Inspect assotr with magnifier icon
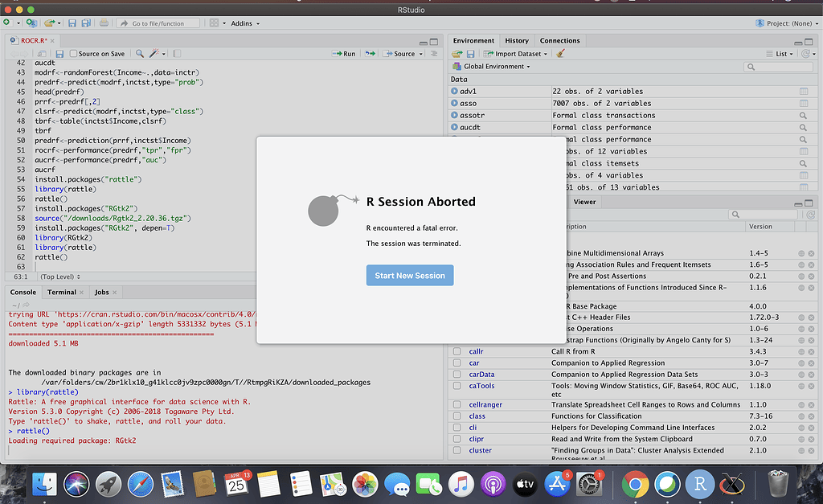This screenshot has height=504, width=823. pyautogui.click(x=803, y=116)
